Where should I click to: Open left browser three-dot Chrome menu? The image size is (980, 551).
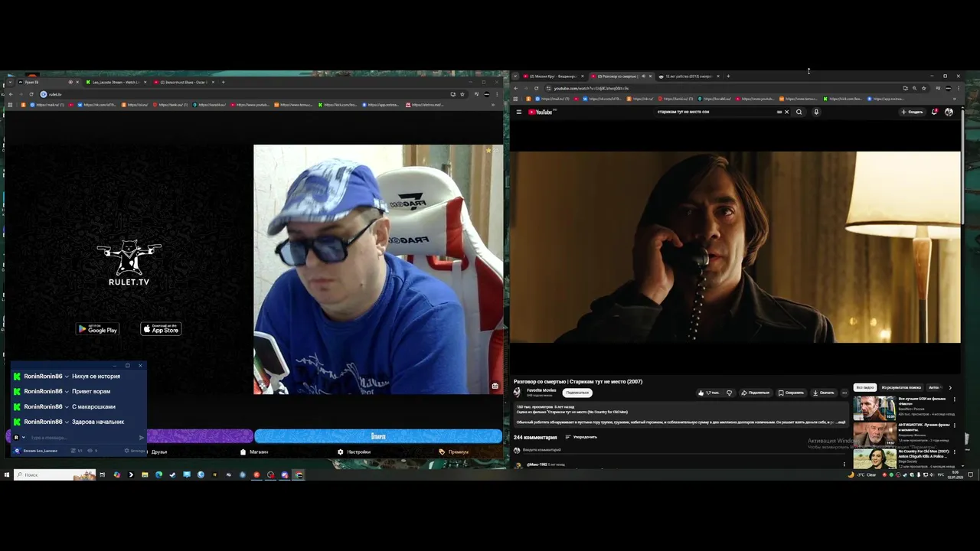498,94
